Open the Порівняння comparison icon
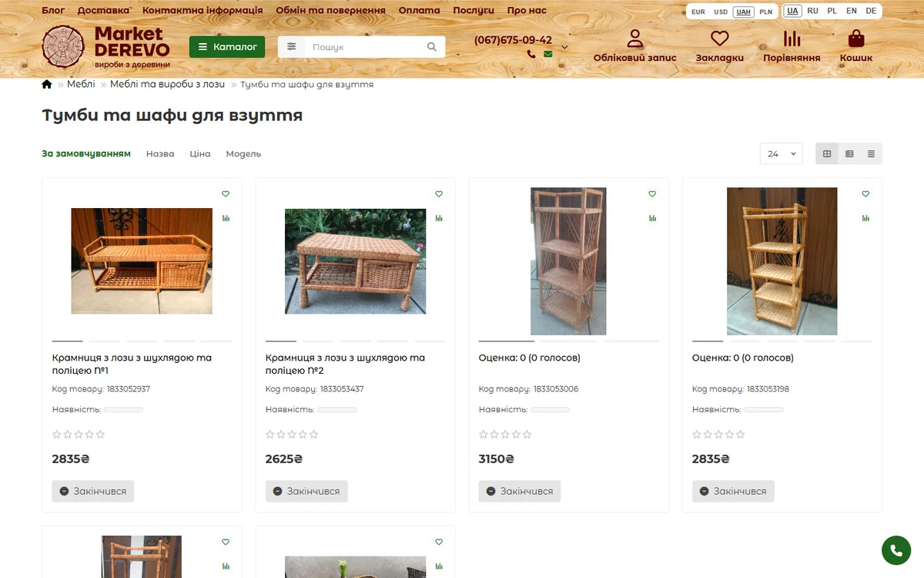Screen dimensions: 924x578 [792, 38]
